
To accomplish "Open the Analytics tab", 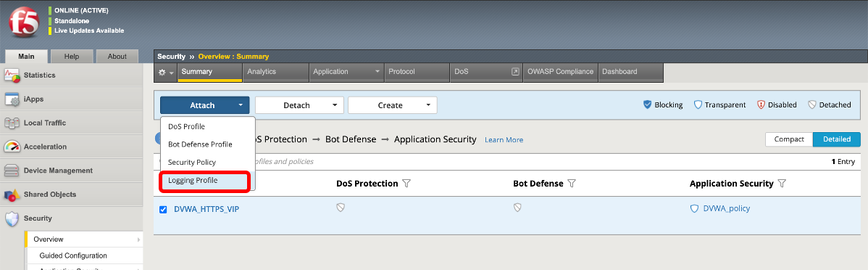I will point(275,72).
